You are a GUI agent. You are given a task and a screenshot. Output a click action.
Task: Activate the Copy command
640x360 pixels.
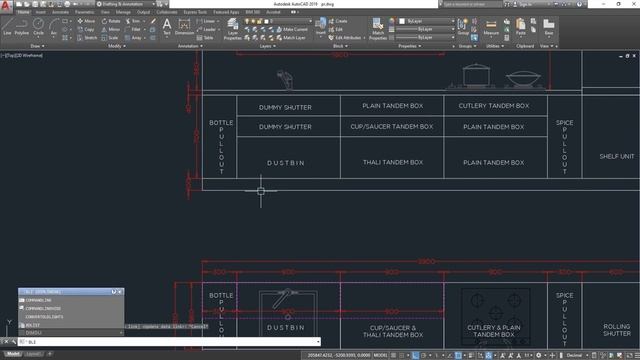86,29
